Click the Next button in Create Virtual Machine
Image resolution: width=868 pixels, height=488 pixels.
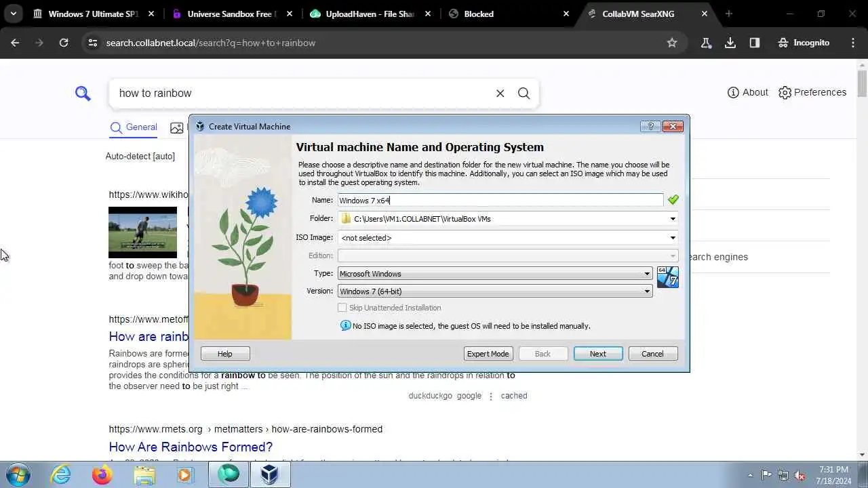click(597, 354)
